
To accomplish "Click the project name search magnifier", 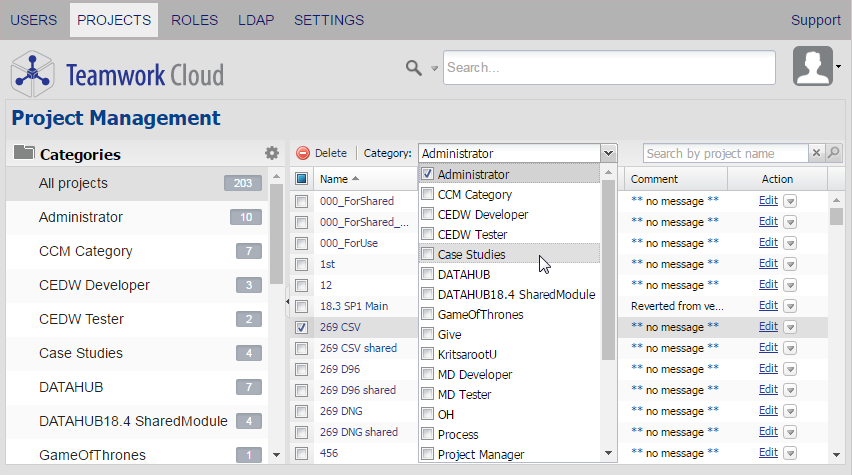I will pyautogui.click(x=833, y=153).
